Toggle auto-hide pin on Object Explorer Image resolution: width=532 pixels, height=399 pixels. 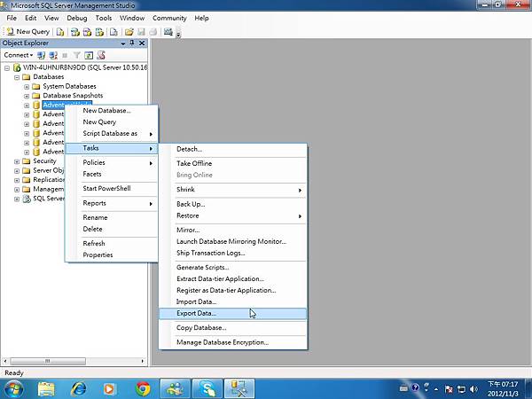pos(132,43)
